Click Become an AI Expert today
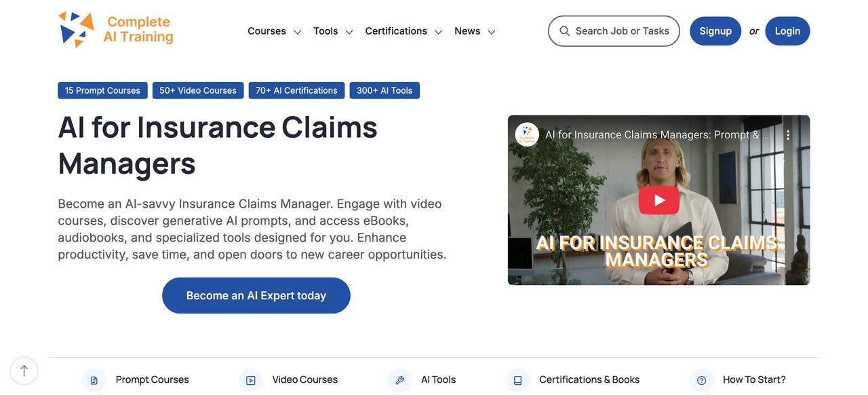Viewport: 868px width, 395px height. tap(256, 295)
